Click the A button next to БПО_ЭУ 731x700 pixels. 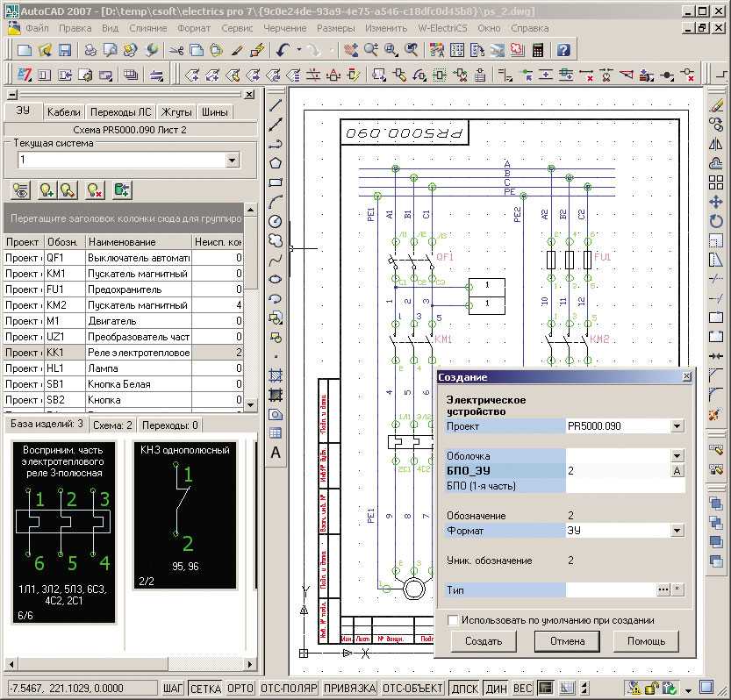(x=677, y=471)
